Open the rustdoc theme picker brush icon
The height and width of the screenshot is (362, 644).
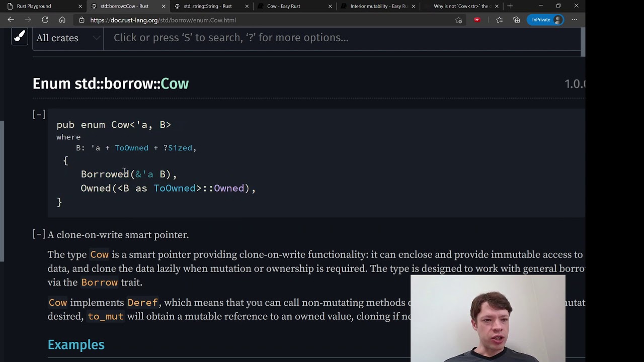(x=20, y=37)
